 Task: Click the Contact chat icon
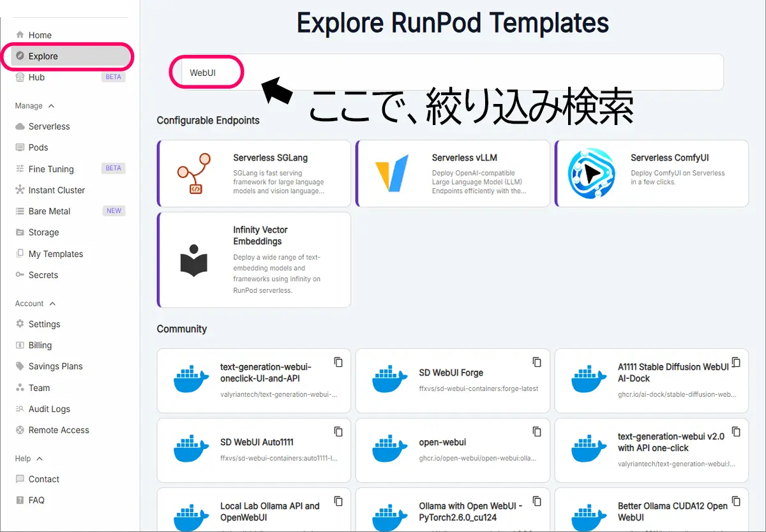20,479
